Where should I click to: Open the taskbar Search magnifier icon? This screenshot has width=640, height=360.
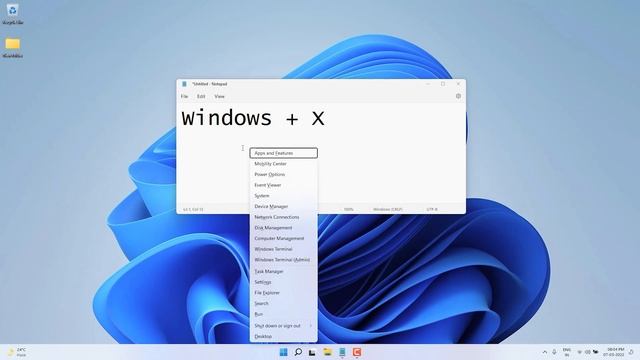click(298, 352)
